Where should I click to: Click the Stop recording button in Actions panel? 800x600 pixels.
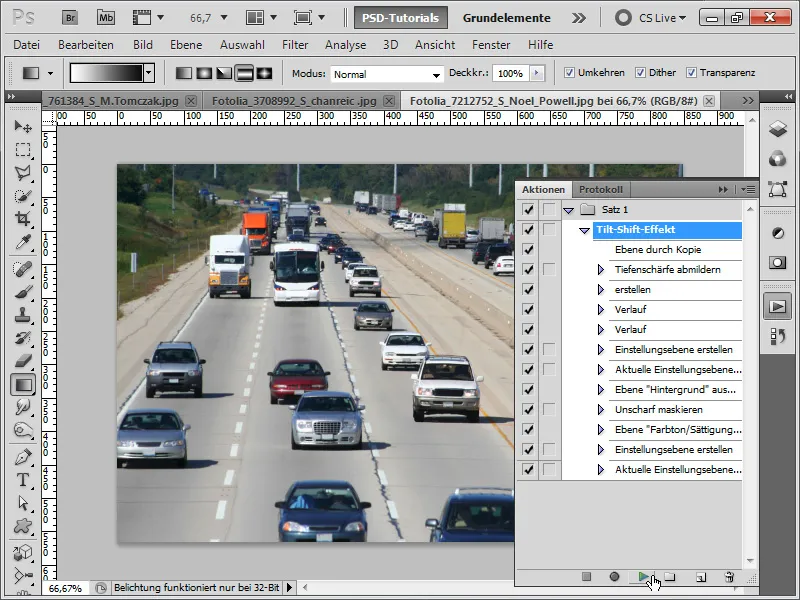click(x=587, y=577)
